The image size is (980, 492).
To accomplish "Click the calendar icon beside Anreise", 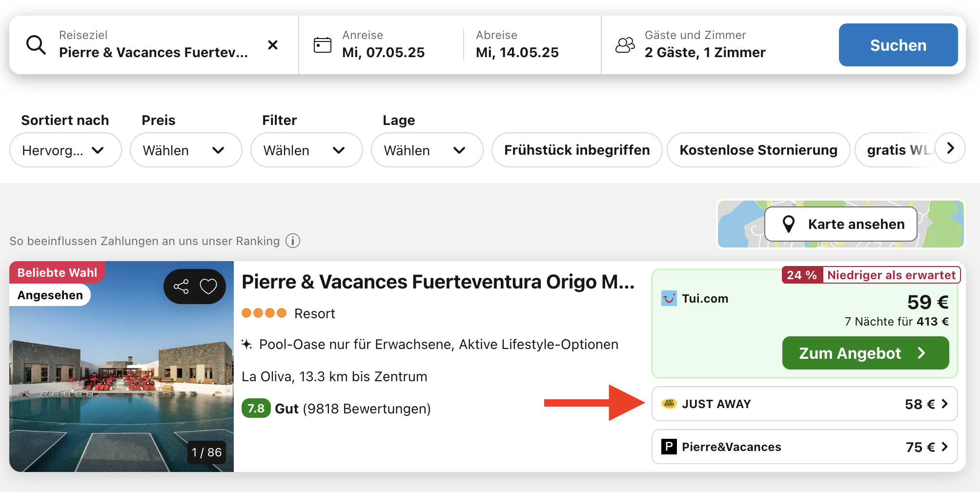I will 322,45.
